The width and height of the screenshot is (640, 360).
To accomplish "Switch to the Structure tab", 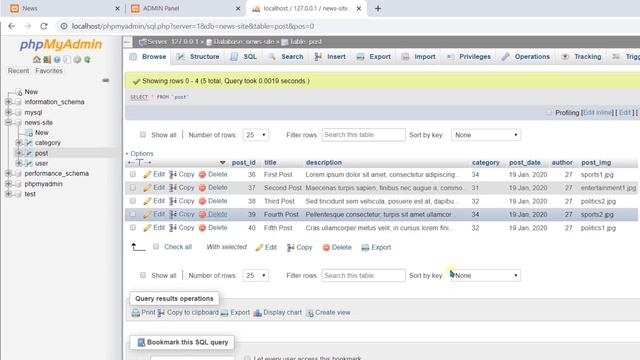I will click(x=199, y=57).
